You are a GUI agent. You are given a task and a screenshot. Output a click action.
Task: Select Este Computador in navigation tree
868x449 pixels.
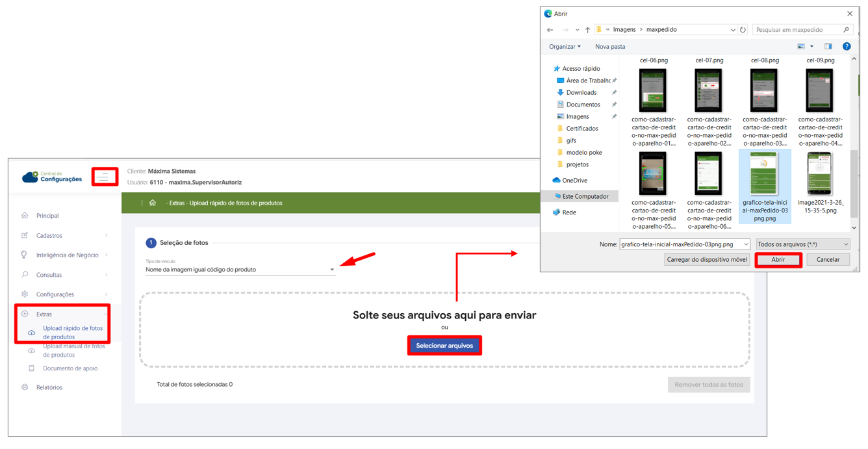(x=585, y=196)
